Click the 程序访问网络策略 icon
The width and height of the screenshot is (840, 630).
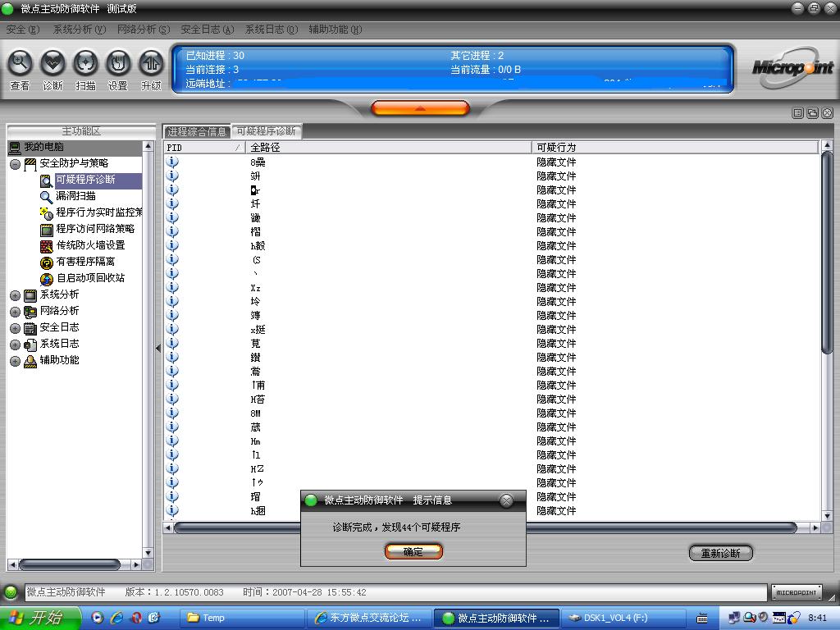pyautogui.click(x=47, y=230)
